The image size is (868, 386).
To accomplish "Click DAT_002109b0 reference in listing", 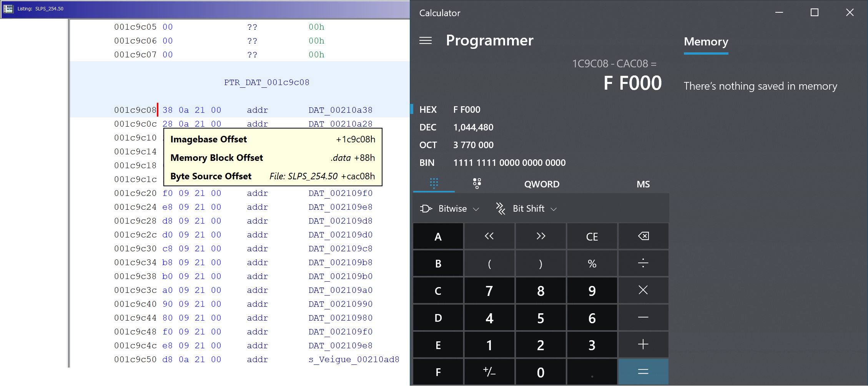I will click(340, 276).
